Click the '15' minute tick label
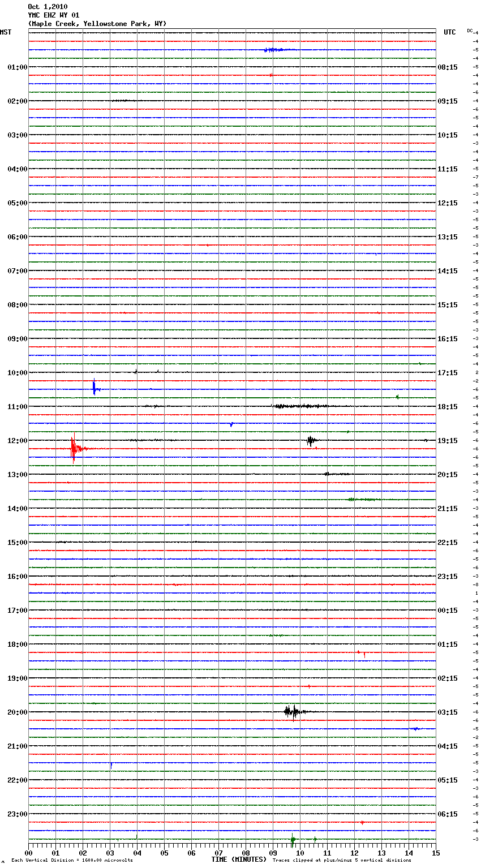481x868 pixels. click(436, 853)
